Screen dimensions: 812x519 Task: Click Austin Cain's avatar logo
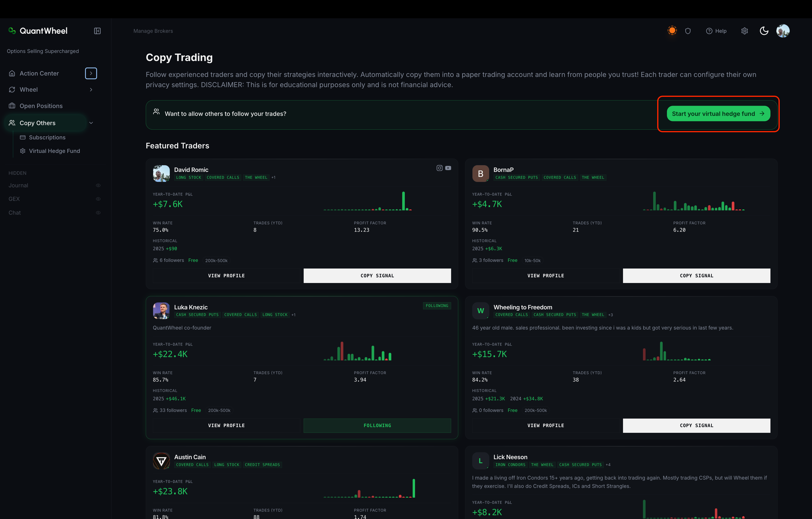click(161, 461)
